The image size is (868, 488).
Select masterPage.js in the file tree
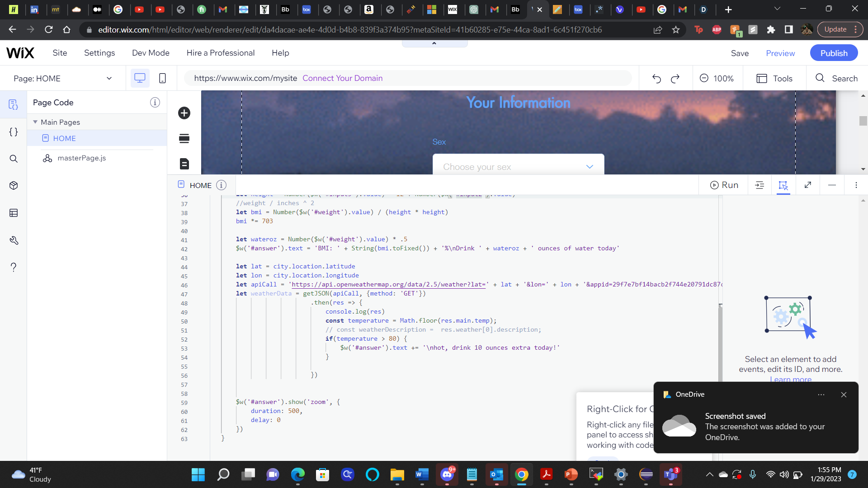(81, 158)
